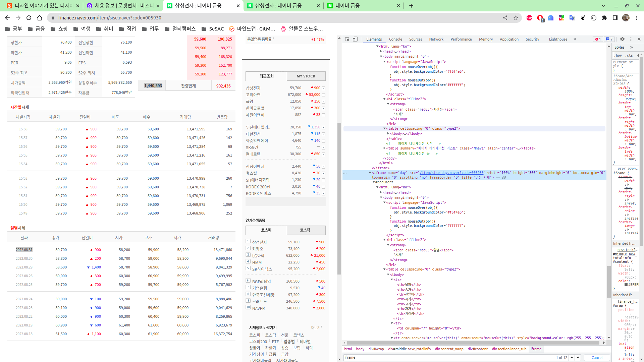Show more DevTools tabs chevron
Screen dimensions: 644x362
click(x=575, y=39)
